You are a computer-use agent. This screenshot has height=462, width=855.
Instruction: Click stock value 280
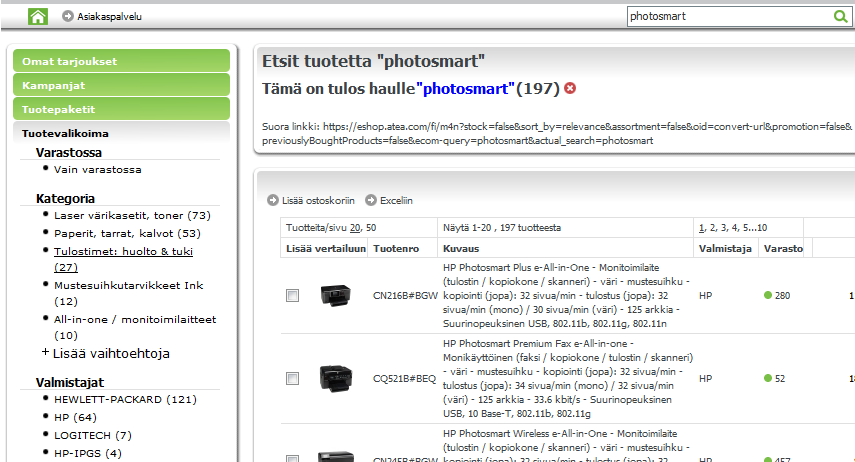point(782,296)
